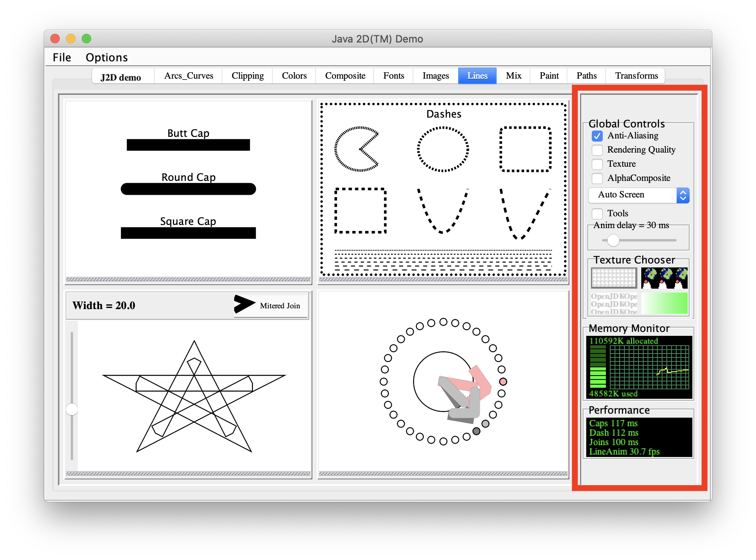Click the Mitered Join arrow icon
The width and height of the screenshot is (756, 560).
(244, 305)
